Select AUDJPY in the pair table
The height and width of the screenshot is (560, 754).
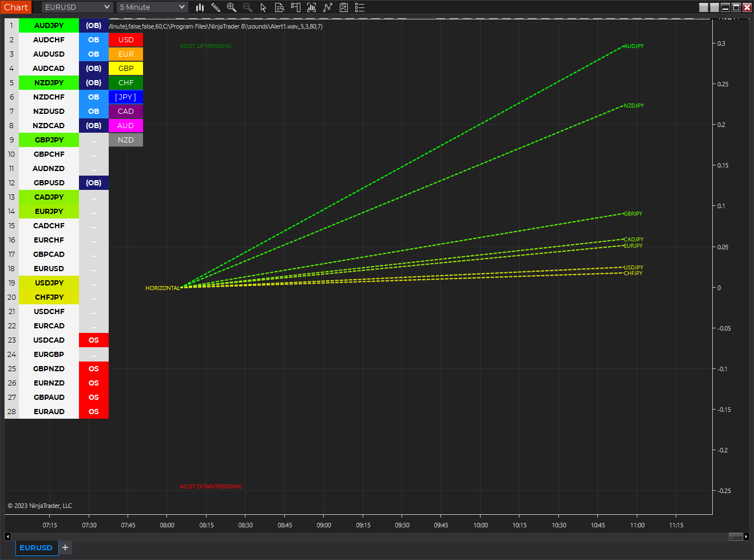pos(49,25)
